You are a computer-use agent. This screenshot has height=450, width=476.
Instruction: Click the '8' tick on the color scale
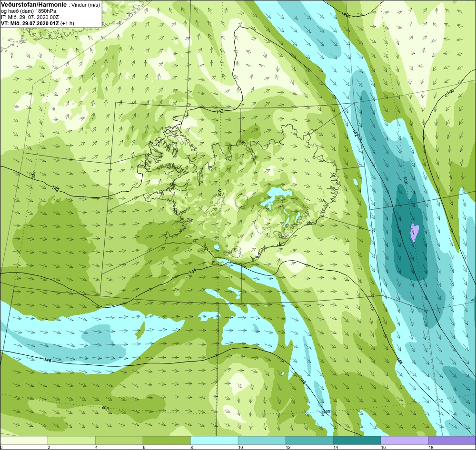191,447
